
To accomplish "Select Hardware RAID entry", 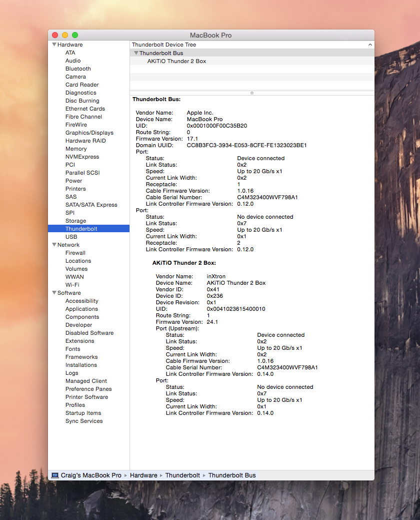I will point(85,141).
